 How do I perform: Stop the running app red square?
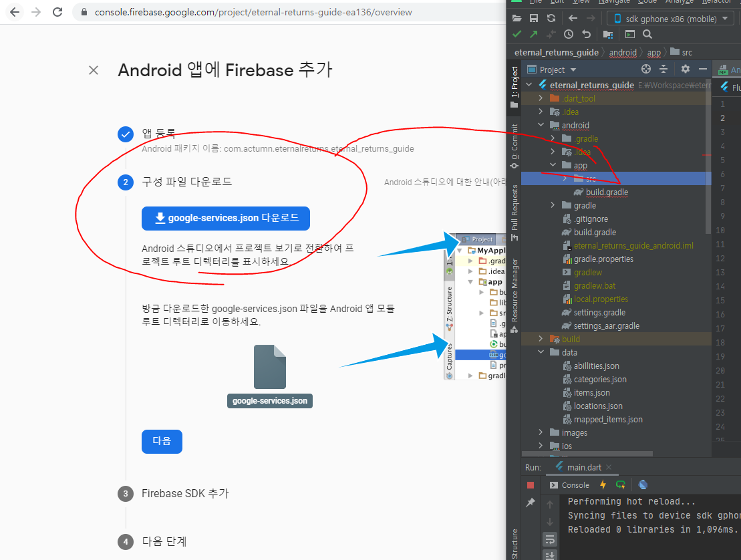[x=531, y=485]
